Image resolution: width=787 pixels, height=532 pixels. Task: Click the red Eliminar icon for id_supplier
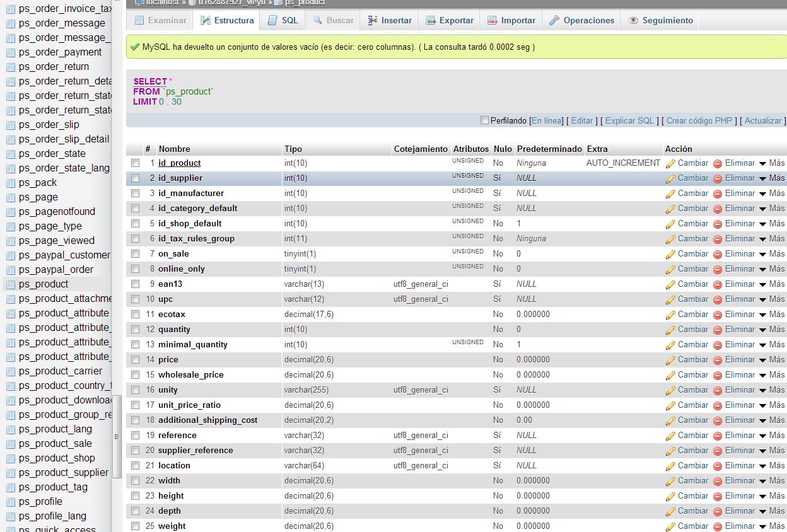(718, 178)
